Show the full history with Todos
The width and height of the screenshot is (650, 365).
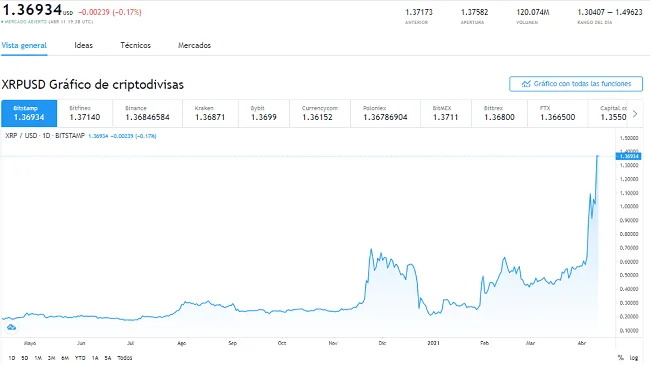(125, 358)
